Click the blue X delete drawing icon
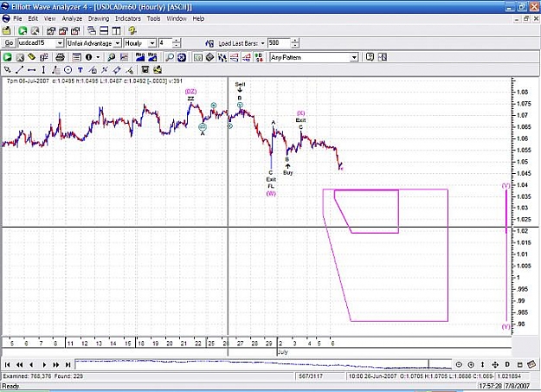Image resolution: width=541 pixels, height=392 pixels. [x=105, y=70]
